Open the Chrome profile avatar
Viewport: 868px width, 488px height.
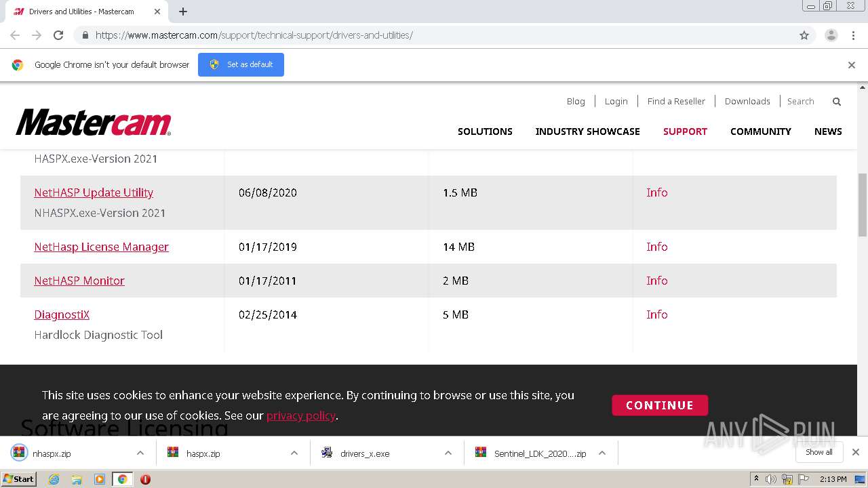pos(831,35)
